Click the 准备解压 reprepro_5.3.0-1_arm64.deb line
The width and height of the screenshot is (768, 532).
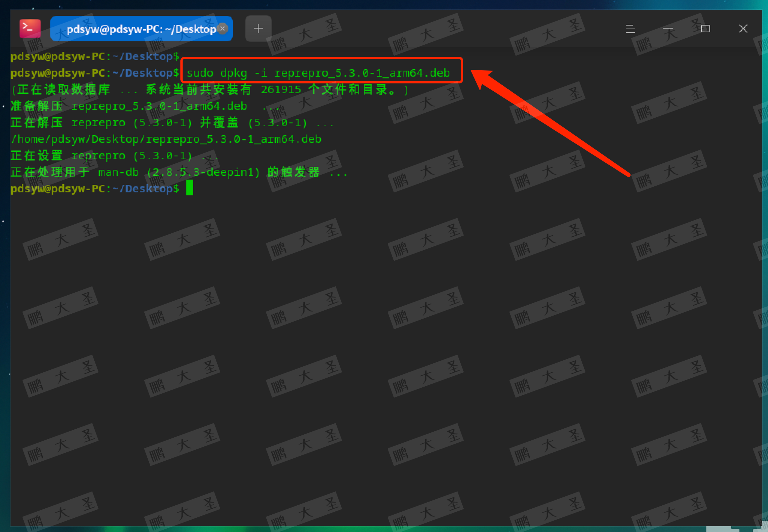coord(129,106)
